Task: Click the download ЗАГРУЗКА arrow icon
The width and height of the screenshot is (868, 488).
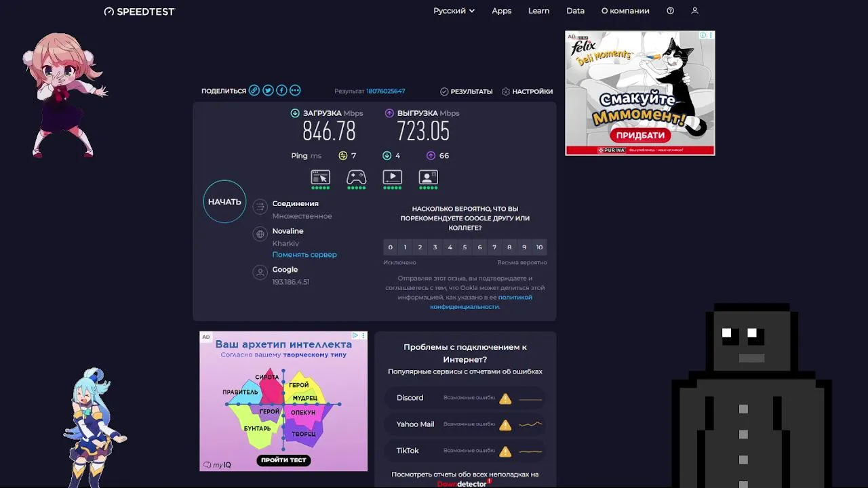Action: [295, 113]
